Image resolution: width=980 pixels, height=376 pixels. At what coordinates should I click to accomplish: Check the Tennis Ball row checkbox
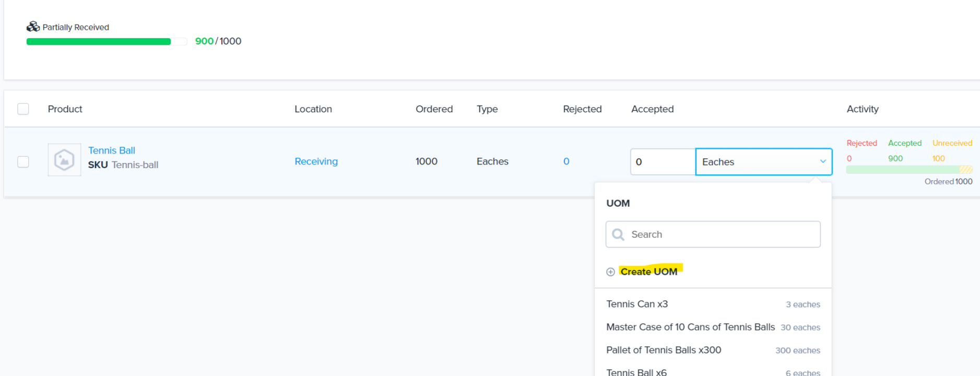(x=23, y=162)
